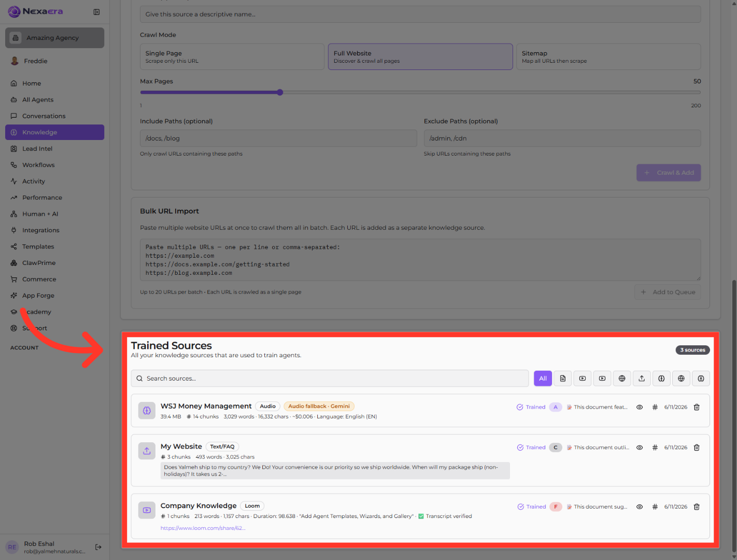Image resolution: width=737 pixels, height=560 pixels.
Task: Click the logout icon beside Rob Eshal
Action: (x=98, y=547)
